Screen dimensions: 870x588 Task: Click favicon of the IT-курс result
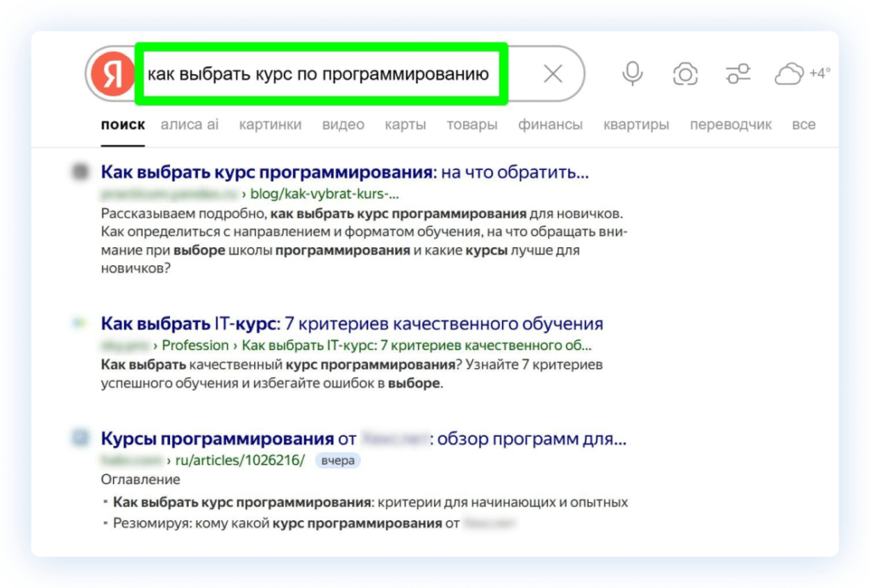[80, 322]
